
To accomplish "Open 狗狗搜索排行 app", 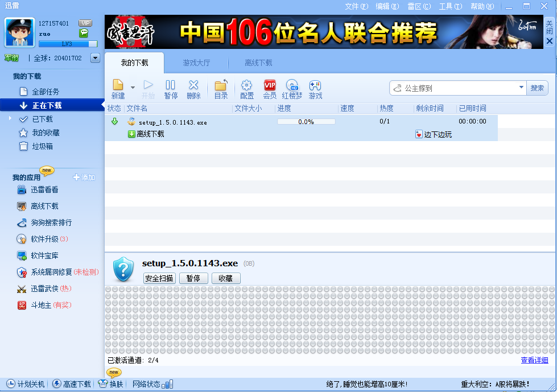I will [44, 222].
